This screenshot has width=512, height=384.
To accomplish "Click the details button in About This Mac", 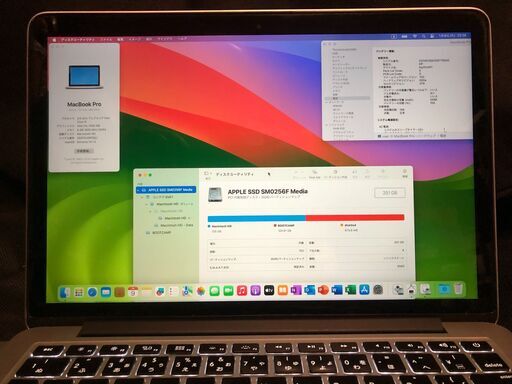I will (x=83, y=151).
